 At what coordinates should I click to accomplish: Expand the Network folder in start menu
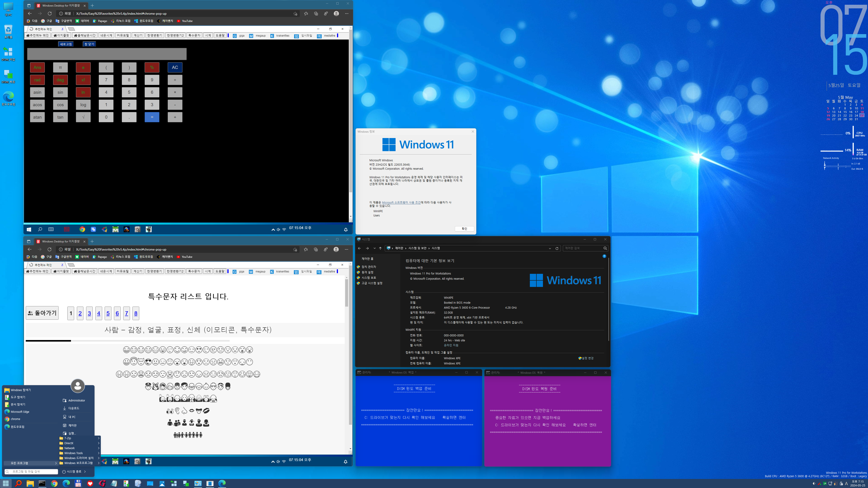[80, 448]
